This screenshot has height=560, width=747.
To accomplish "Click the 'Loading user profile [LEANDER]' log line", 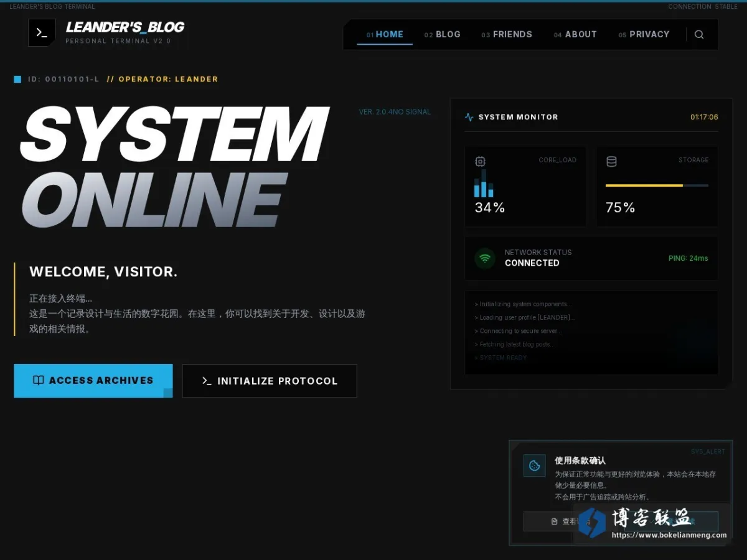I will click(525, 317).
